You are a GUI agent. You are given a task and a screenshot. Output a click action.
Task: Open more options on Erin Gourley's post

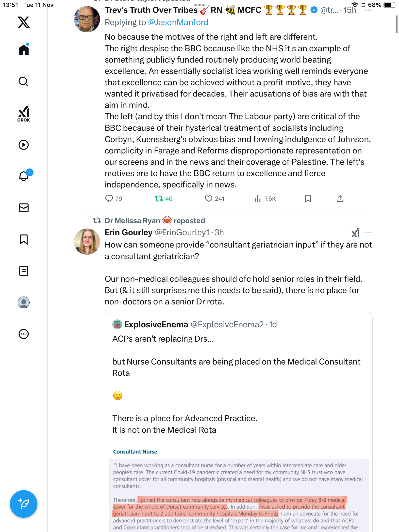[368, 233]
